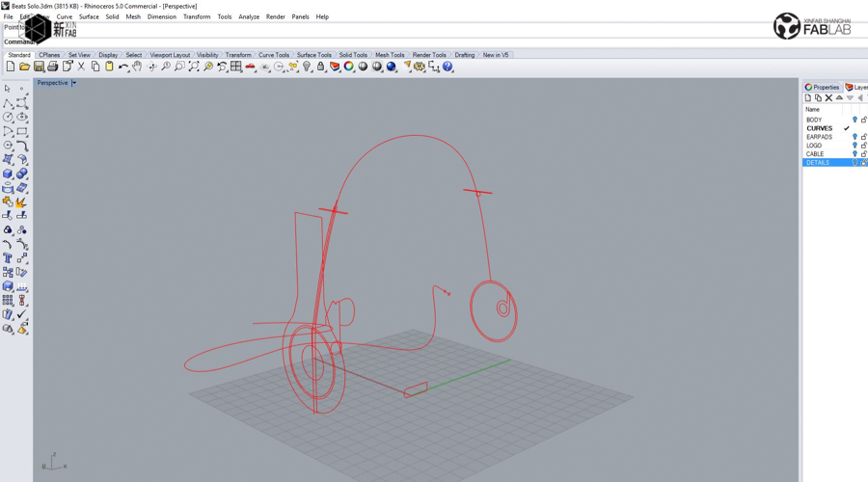Open the Surface menu
The image size is (868, 482).
click(x=89, y=16)
